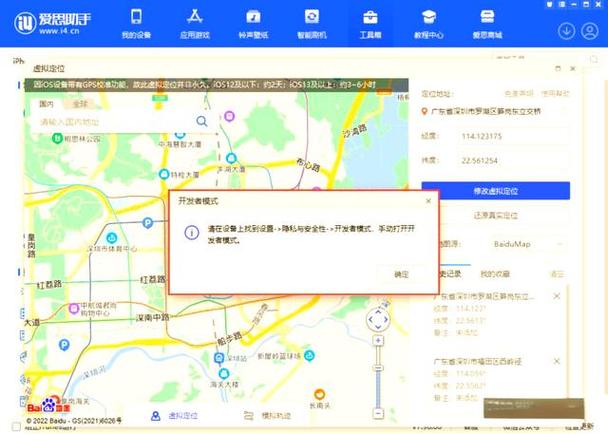The image size is (608, 434).
Task: Click the 罗湖大厦 map marker
Action: pyautogui.click(x=231, y=158)
